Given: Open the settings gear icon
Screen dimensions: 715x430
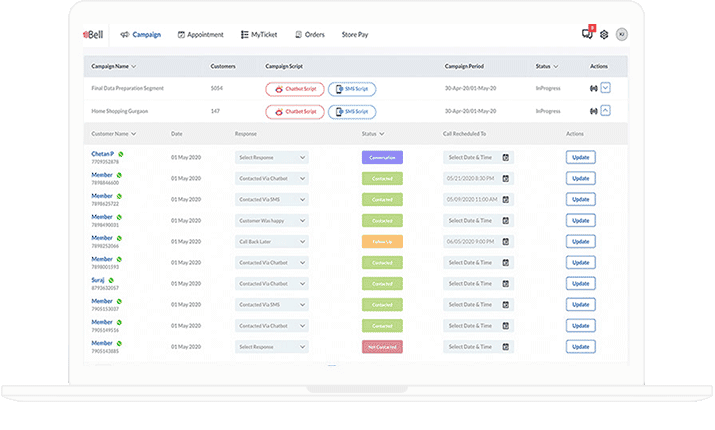Looking at the screenshot, I should click(x=604, y=34).
